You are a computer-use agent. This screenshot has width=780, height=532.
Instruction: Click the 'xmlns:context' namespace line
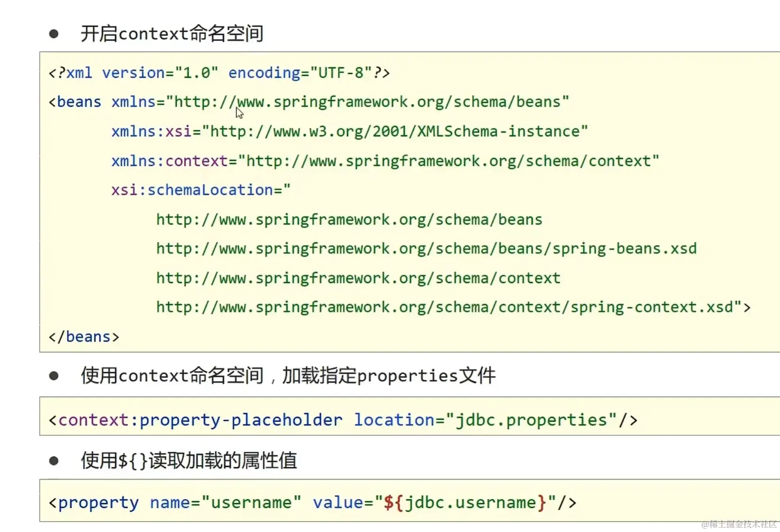point(385,161)
